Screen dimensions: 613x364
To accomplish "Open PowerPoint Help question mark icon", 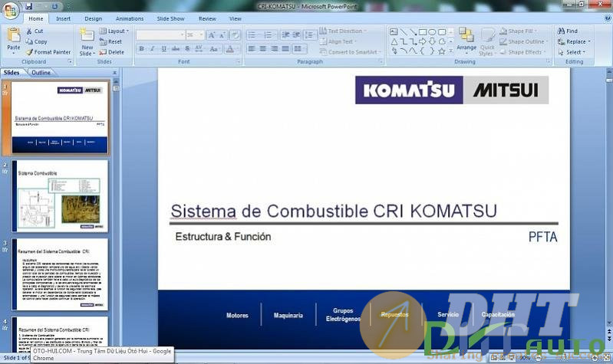I will (608, 18).
